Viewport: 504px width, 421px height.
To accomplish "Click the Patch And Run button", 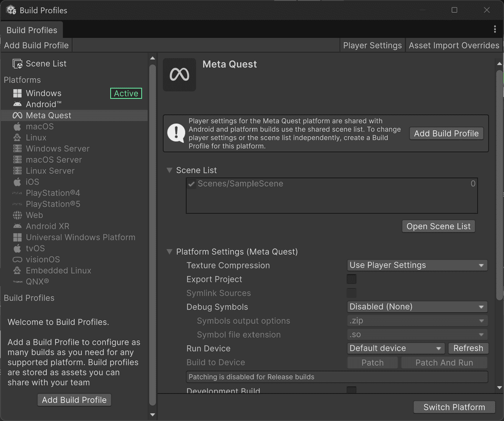I will click(x=444, y=363).
